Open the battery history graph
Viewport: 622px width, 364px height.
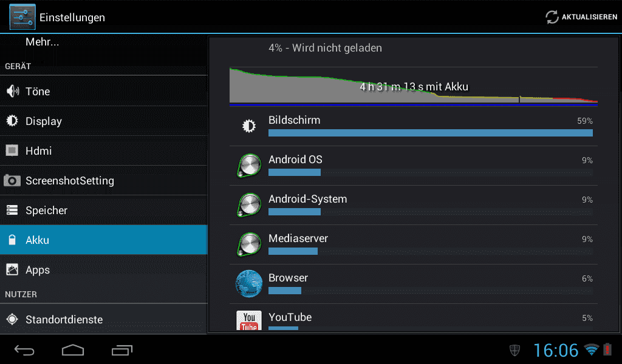pyautogui.click(x=413, y=87)
